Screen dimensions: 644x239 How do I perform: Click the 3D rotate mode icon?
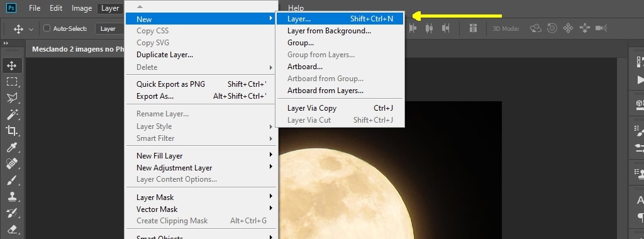[x=536, y=28]
